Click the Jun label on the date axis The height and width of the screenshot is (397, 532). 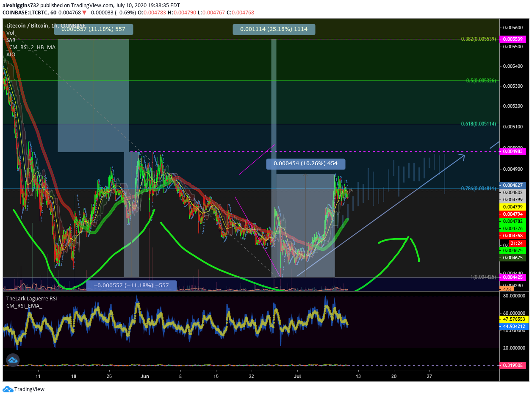[145, 376]
